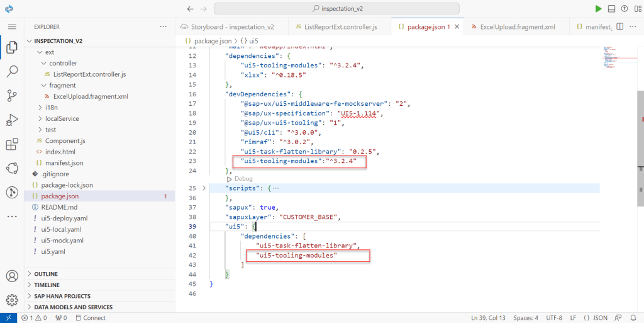Click the split editor right icon
The height and width of the screenshot is (323, 644).
click(x=619, y=27)
